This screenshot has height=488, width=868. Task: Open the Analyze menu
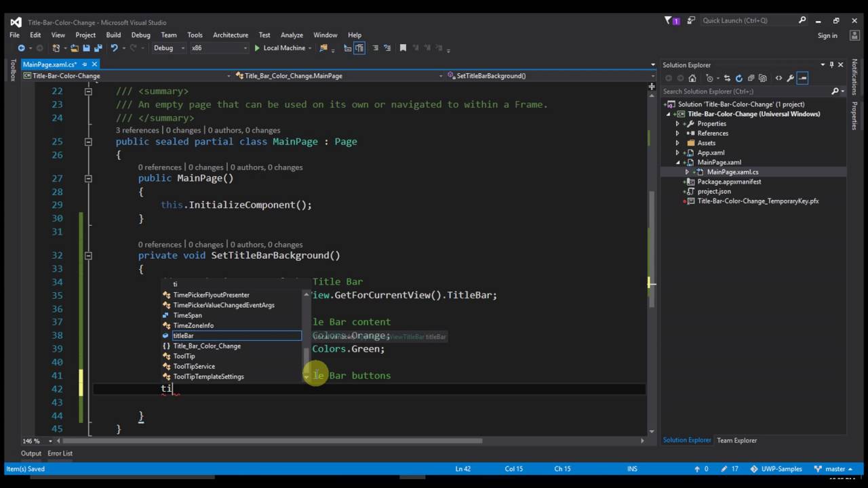[x=292, y=35]
